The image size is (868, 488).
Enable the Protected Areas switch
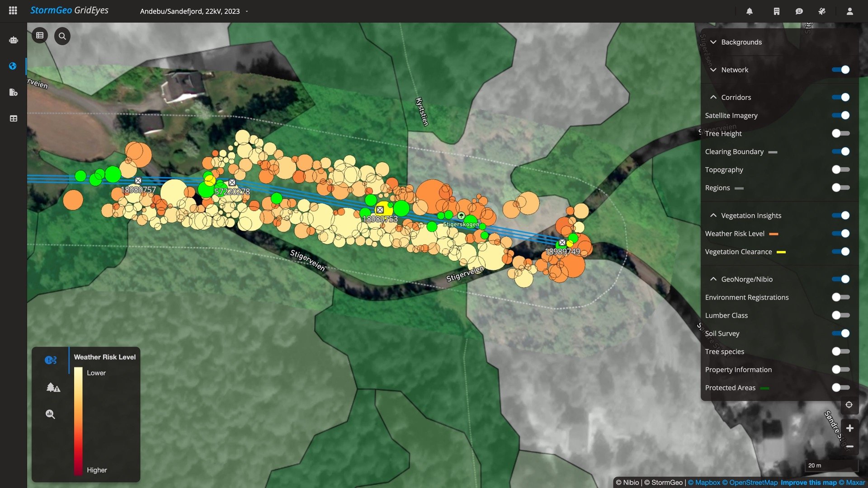841,388
